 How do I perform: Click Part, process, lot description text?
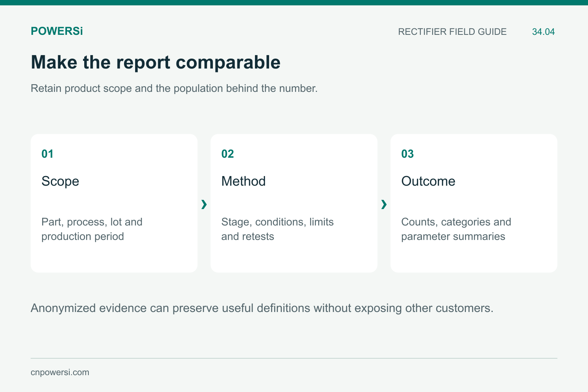click(x=92, y=229)
